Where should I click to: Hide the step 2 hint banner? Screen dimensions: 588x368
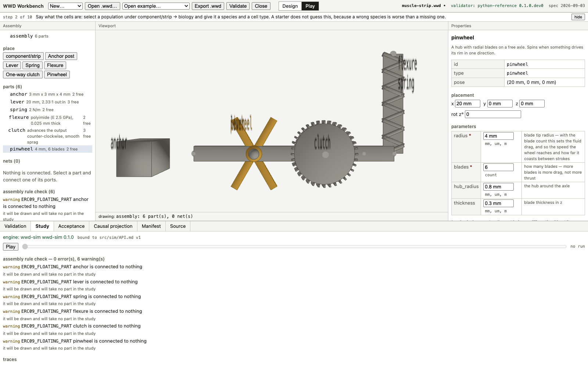[578, 17]
